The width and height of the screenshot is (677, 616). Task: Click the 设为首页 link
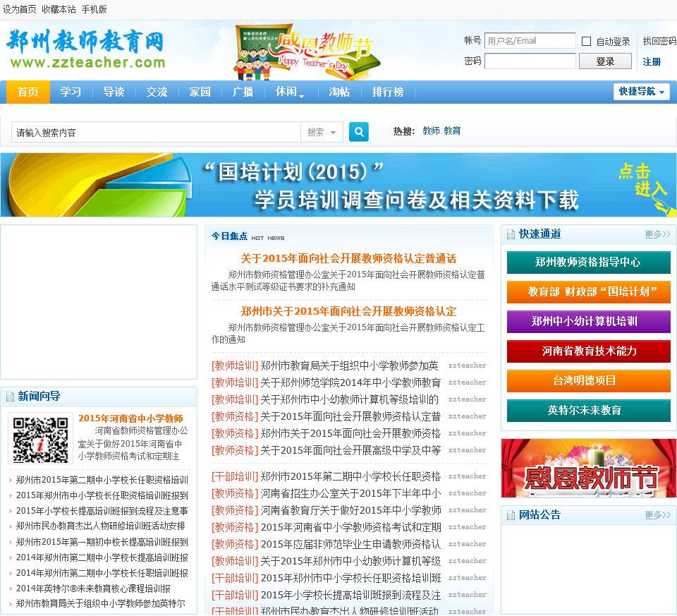(x=20, y=9)
